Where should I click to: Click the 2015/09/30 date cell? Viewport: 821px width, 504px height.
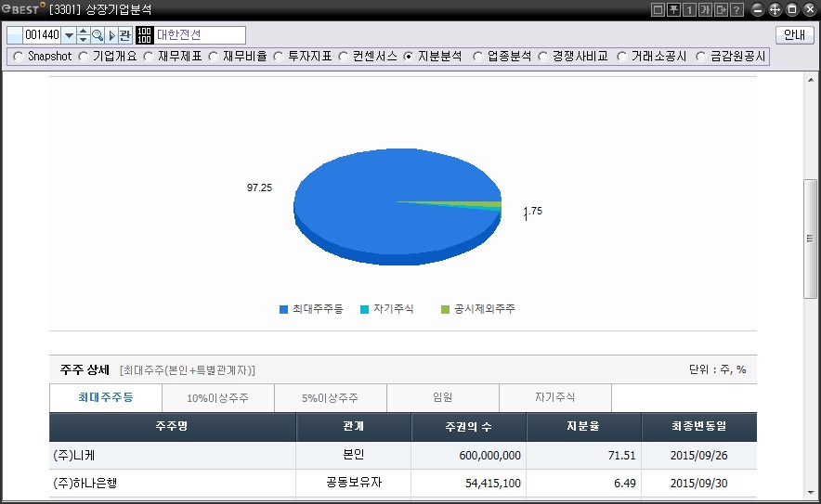coord(699,483)
